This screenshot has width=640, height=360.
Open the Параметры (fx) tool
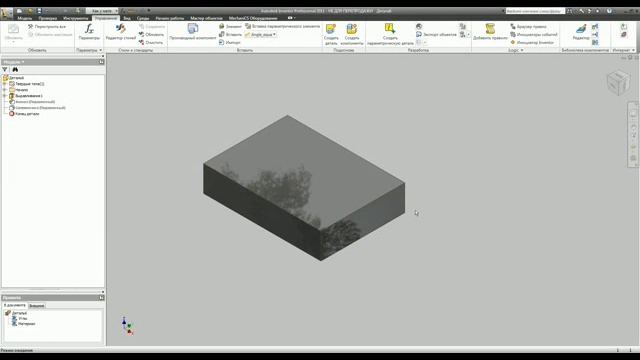(x=89, y=32)
